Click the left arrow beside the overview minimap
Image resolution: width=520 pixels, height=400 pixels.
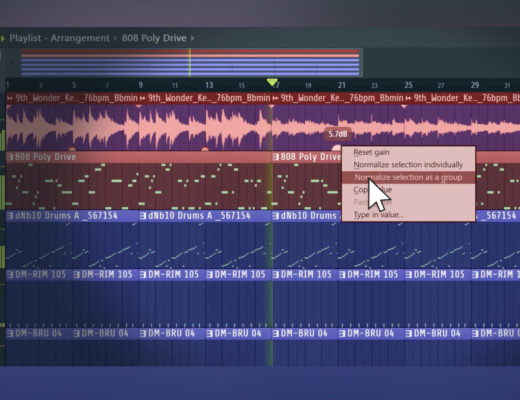pyautogui.click(x=13, y=62)
